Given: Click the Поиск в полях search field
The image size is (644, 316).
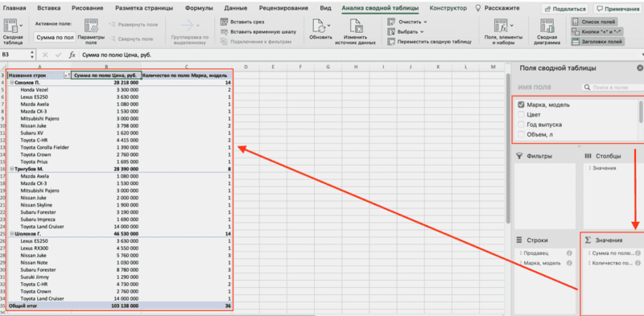Looking at the screenshot, I should (x=613, y=88).
